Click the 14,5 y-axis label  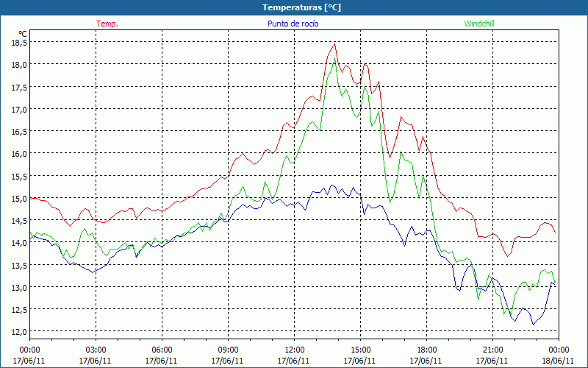19,220
